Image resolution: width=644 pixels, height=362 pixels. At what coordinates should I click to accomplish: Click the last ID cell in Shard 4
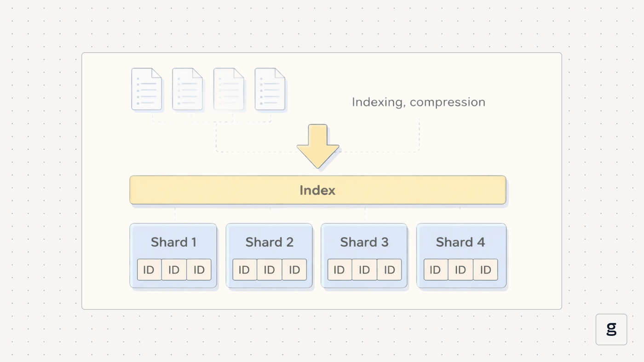[486, 270]
